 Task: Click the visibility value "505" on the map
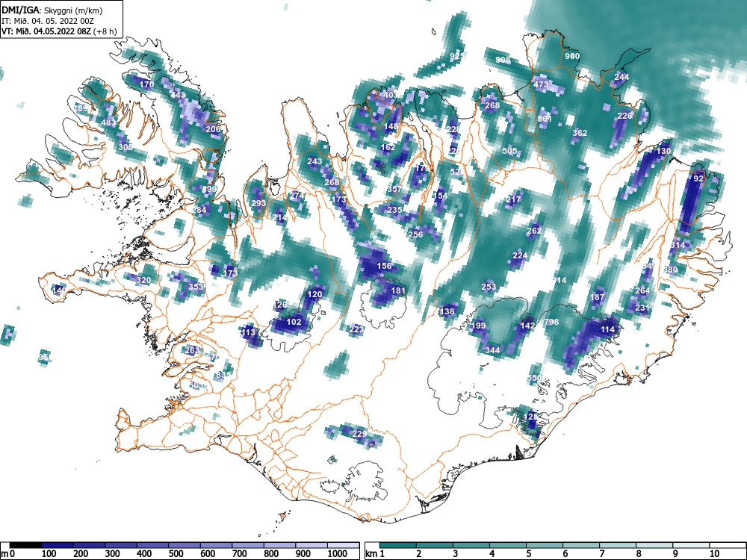pyautogui.click(x=509, y=151)
